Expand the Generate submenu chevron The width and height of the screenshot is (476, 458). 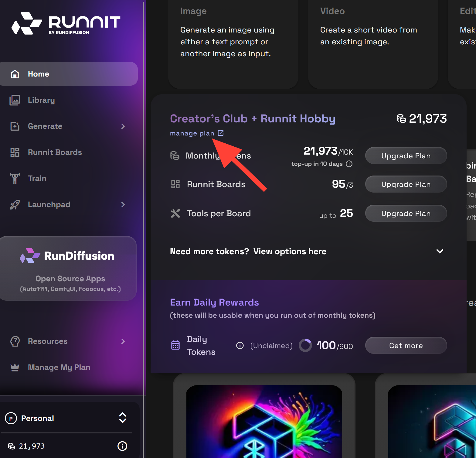(x=123, y=126)
